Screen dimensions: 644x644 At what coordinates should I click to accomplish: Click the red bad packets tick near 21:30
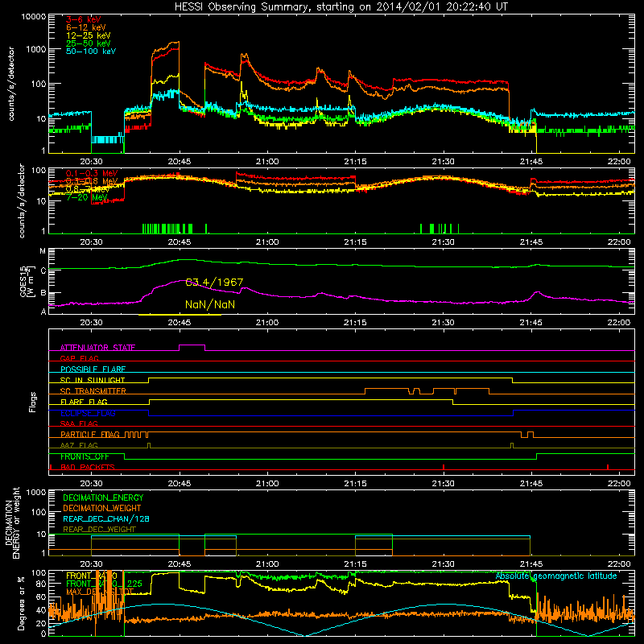tap(444, 467)
